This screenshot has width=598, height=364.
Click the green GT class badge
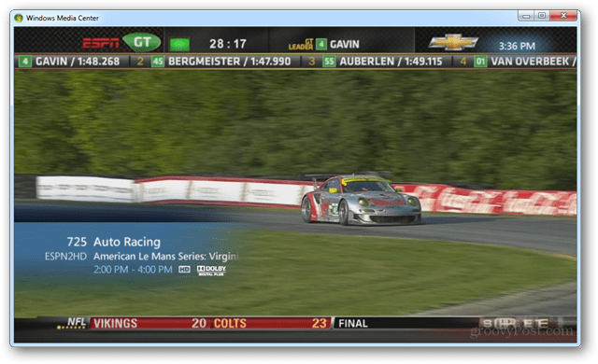pos(142,42)
